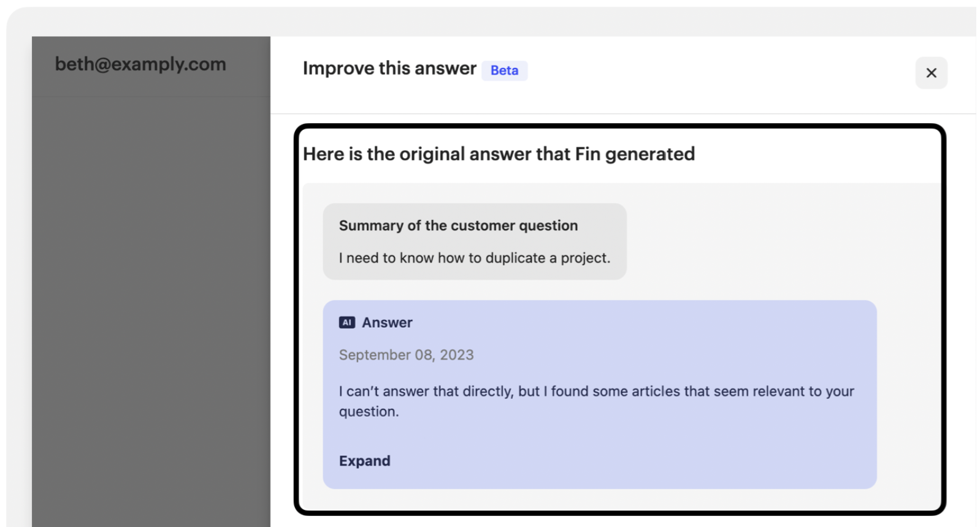Screen dimensions: 980x527
Task: Click the word "Fin" in the heading
Action: click(588, 154)
